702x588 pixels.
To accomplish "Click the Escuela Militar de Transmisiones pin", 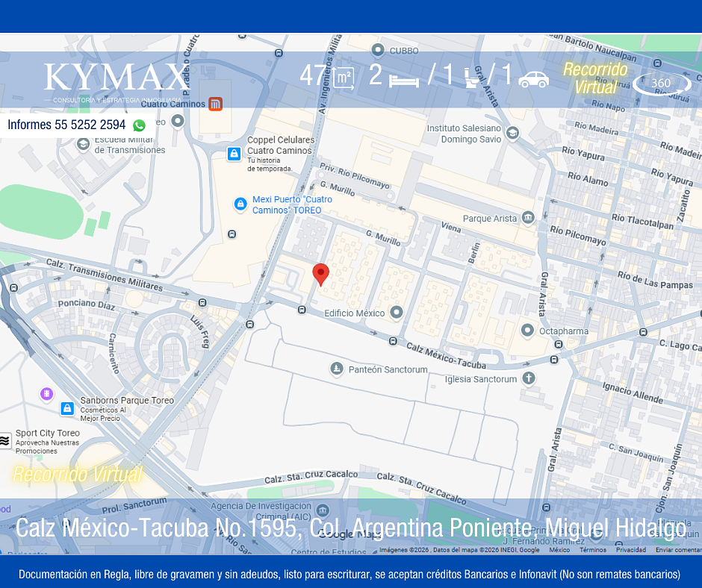I will [83, 145].
